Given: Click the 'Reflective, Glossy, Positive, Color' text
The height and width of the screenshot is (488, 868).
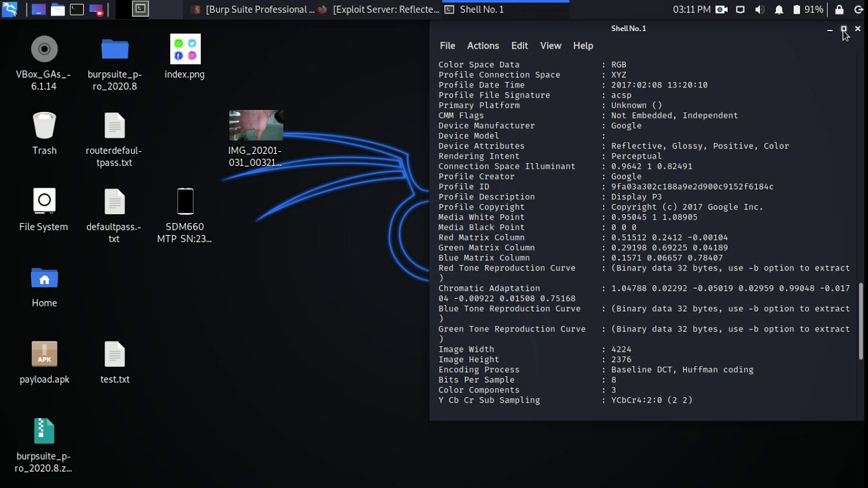Looking at the screenshot, I should (700, 146).
